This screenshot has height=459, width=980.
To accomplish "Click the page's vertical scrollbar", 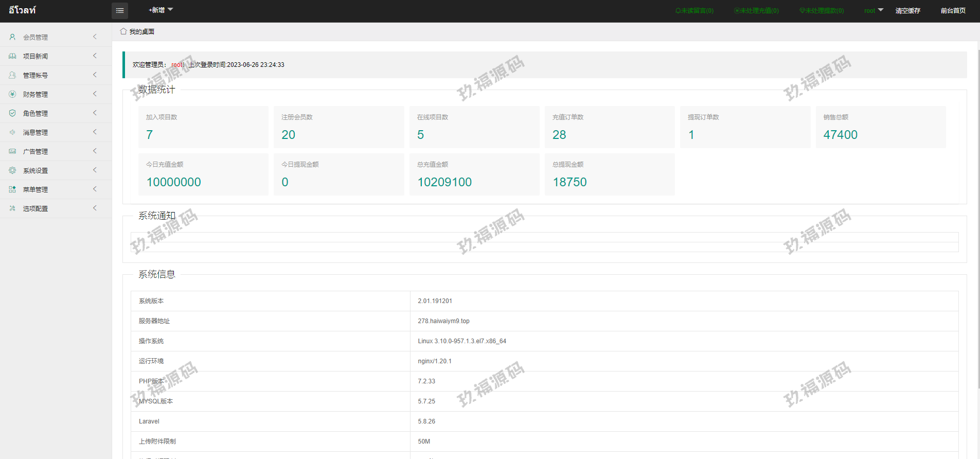I will click(x=978, y=206).
